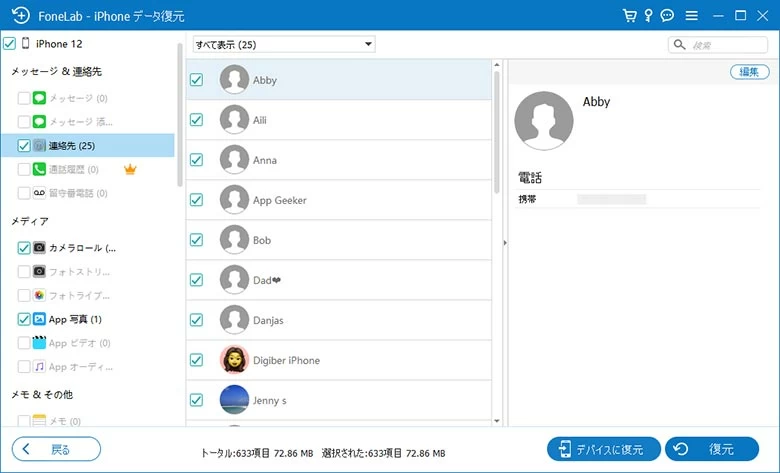This screenshot has height=473, width=780.
Task: Click the フォトライブ... photos icon
Action: pyautogui.click(x=39, y=295)
